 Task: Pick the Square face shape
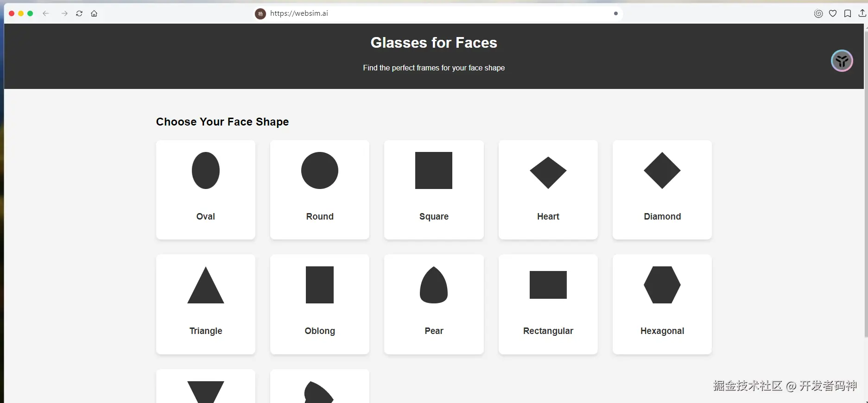(x=434, y=189)
